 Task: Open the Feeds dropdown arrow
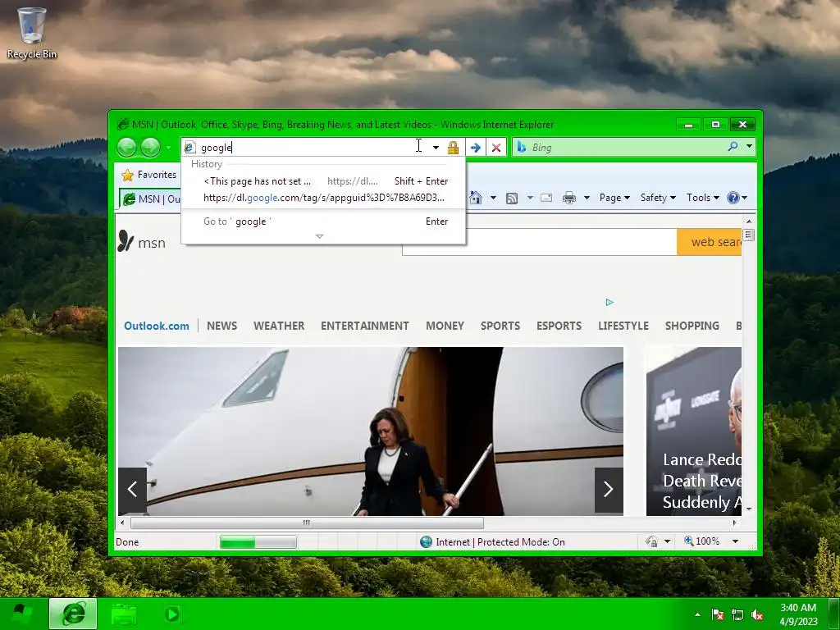pyautogui.click(x=530, y=198)
